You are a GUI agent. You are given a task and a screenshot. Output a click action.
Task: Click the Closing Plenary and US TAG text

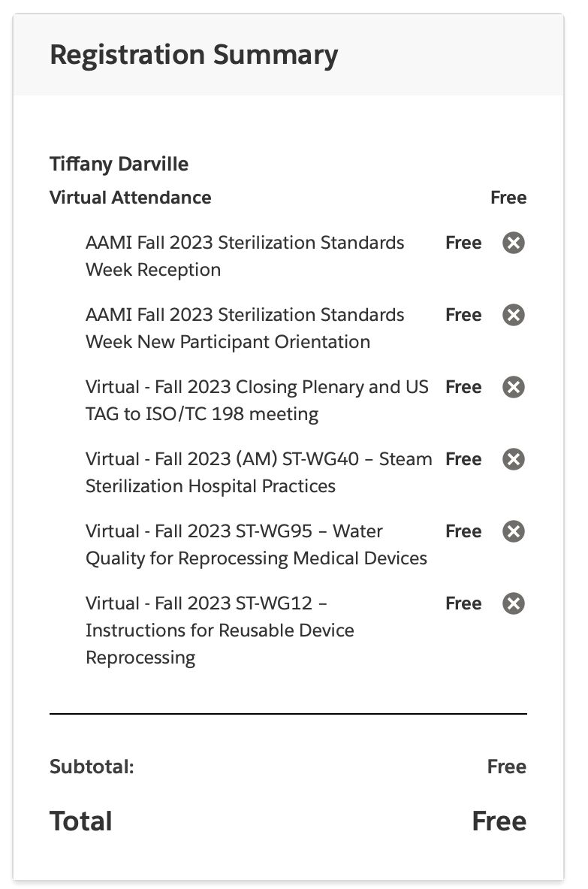(x=257, y=401)
